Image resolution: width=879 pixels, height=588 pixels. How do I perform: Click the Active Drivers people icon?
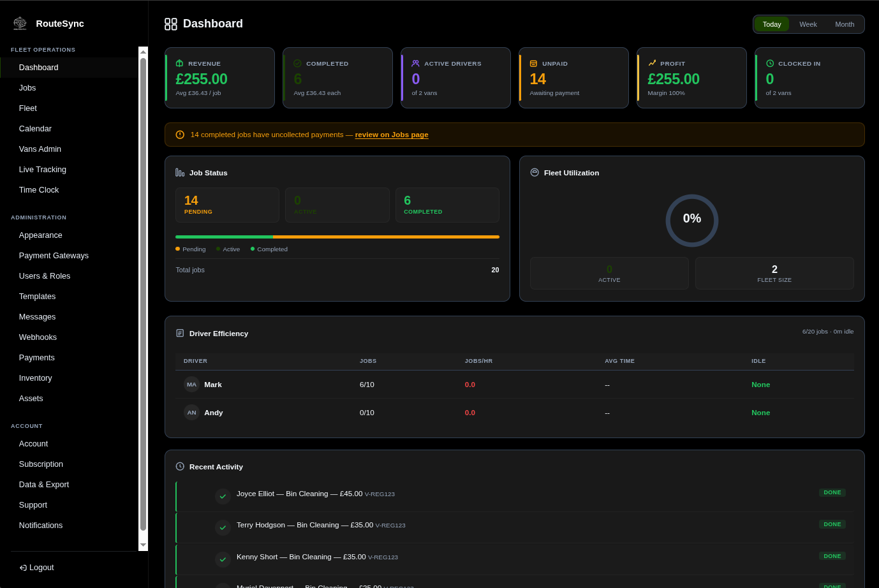tap(415, 63)
